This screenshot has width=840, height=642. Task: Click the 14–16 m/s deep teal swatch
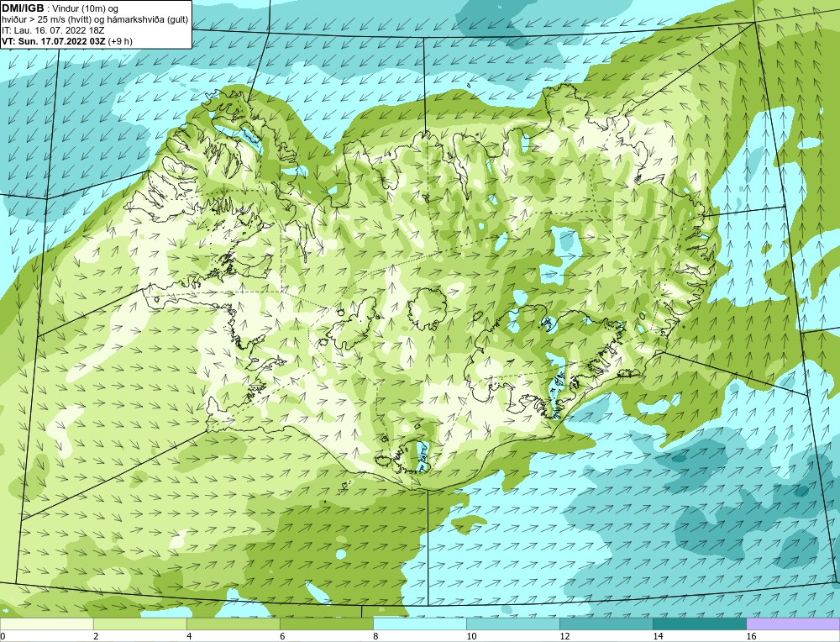(x=699, y=624)
